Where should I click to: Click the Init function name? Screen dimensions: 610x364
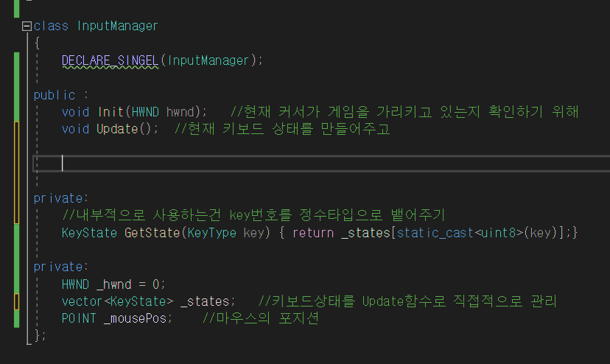(111, 112)
